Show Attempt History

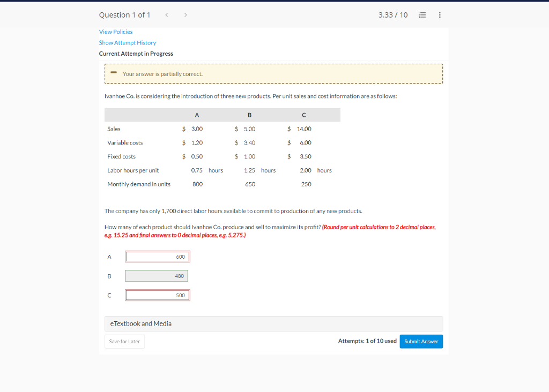click(x=128, y=42)
